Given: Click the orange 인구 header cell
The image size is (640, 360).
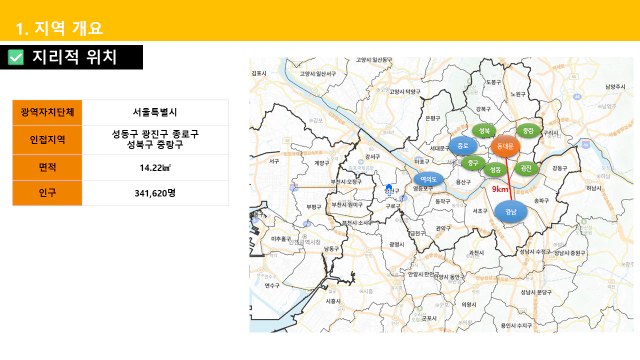Looking at the screenshot, I should tap(47, 193).
